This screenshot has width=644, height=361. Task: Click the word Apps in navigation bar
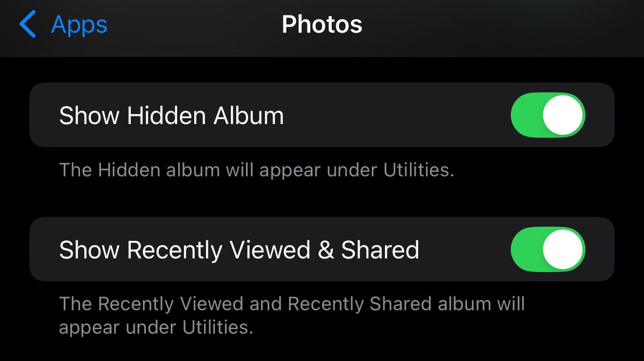(79, 25)
